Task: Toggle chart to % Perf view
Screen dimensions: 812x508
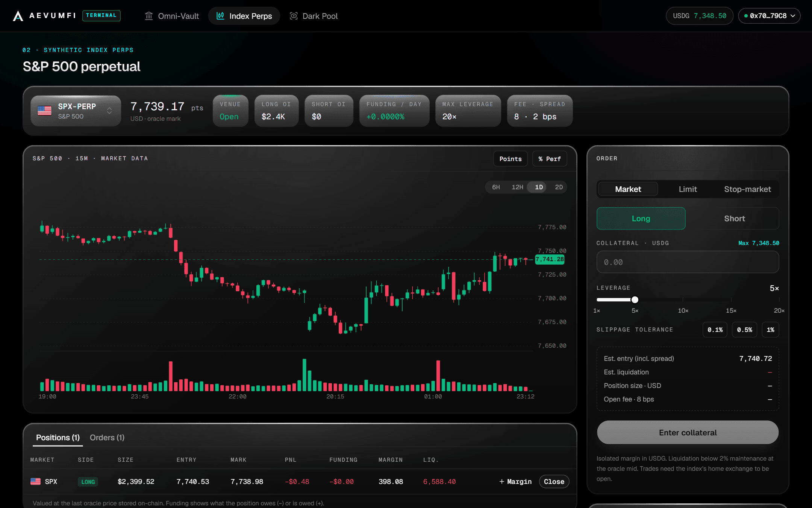Action: point(550,159)
